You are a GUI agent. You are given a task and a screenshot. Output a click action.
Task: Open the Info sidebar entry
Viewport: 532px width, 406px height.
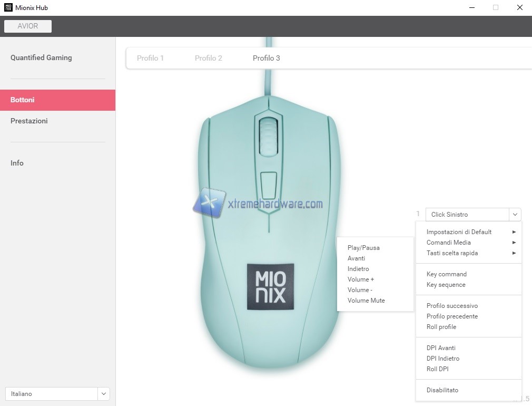(x=17, y=163)
